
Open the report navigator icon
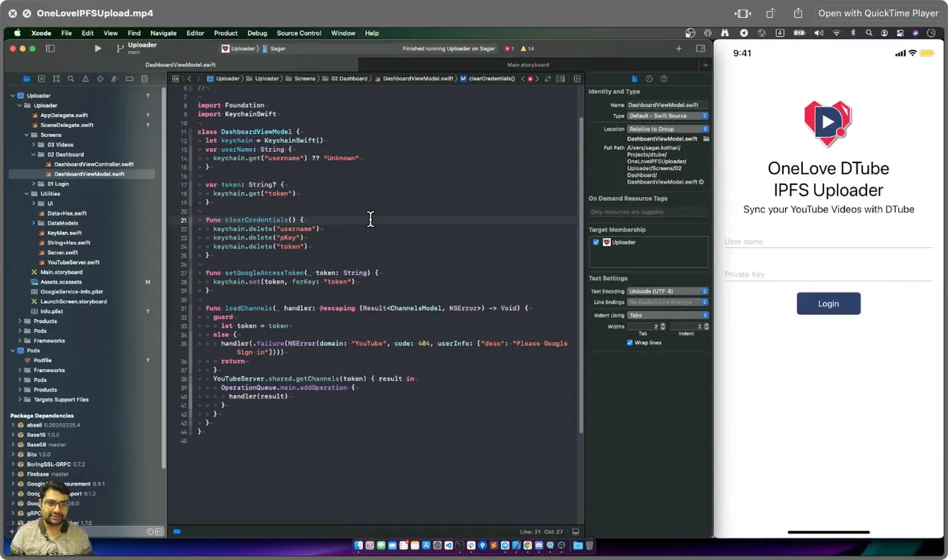[144, 79]
